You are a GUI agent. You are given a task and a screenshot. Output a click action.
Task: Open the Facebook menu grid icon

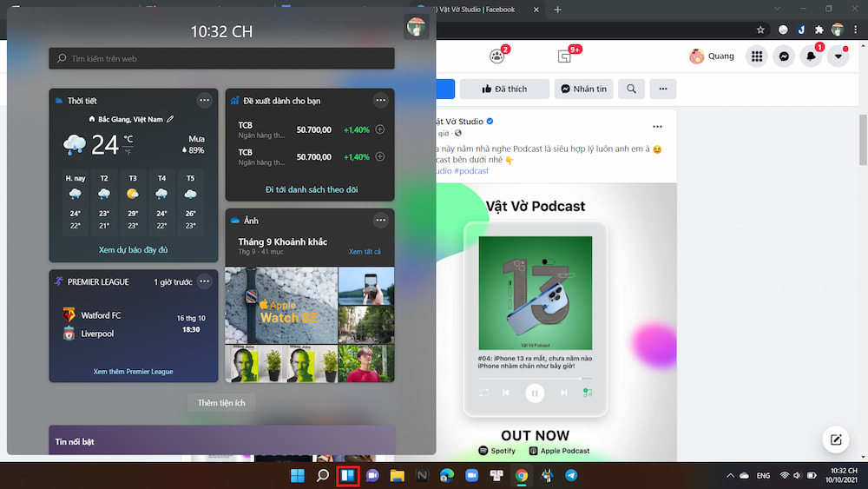pos(757,56)
